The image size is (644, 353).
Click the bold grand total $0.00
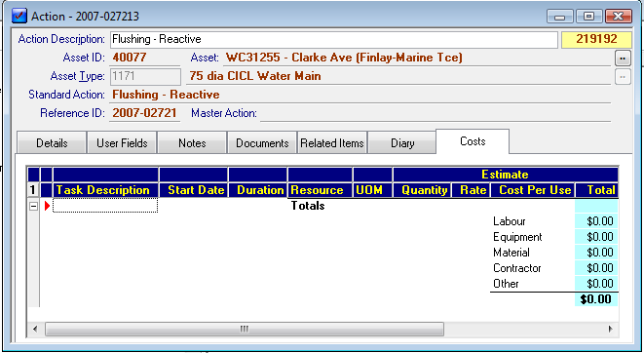point(596,299)
